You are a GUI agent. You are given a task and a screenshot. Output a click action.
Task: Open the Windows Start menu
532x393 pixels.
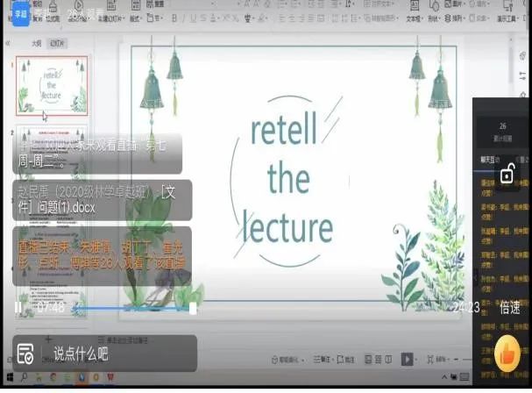tap(10, 377)
